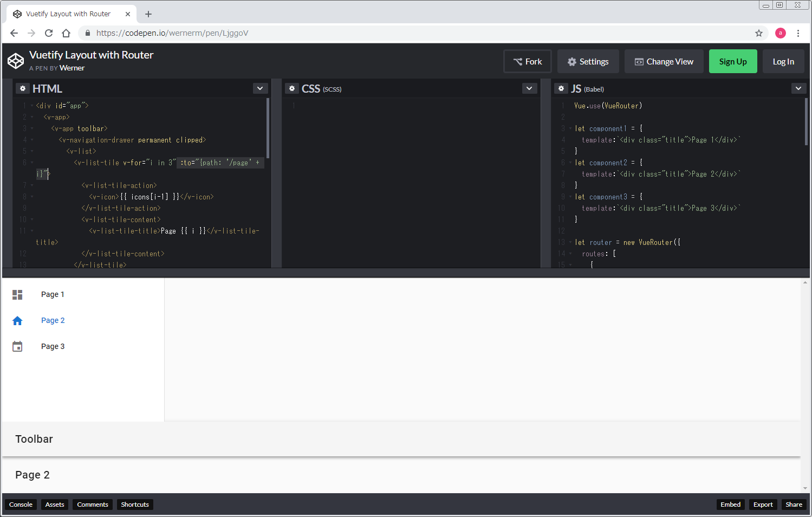Click the dashboard icon beside Page 1

pos(17,294)
